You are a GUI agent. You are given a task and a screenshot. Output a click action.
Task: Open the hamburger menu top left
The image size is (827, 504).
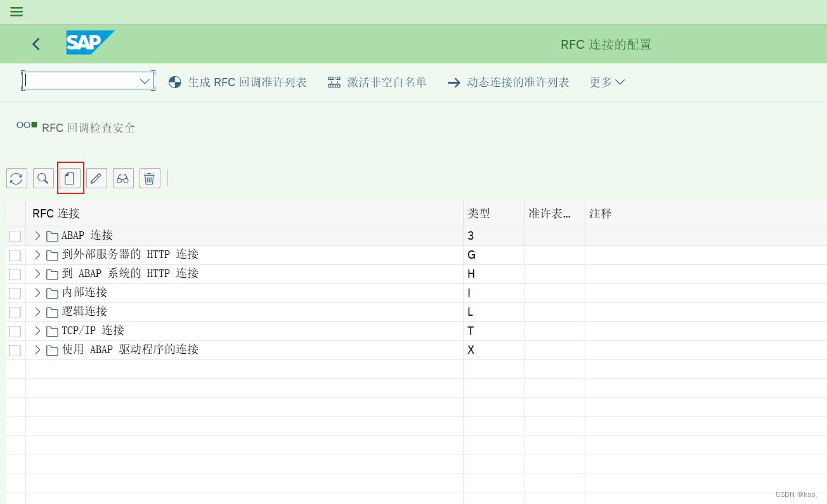pos(16,11)
